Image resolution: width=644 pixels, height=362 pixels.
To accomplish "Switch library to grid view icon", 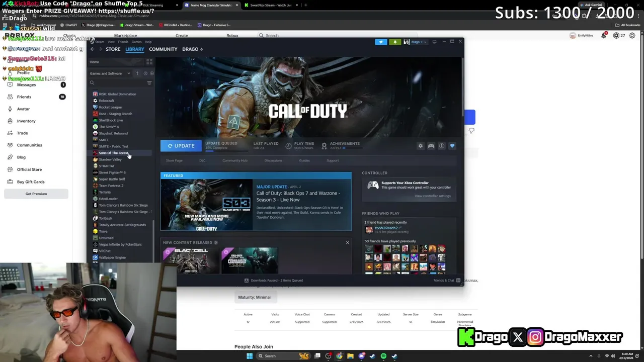I will coord(149,62).
